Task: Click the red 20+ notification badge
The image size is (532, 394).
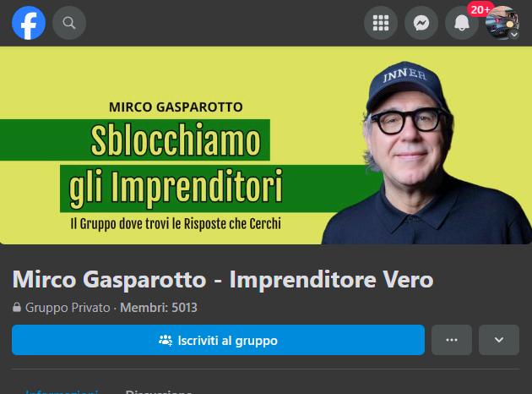Action: click(x=480, y=9)
